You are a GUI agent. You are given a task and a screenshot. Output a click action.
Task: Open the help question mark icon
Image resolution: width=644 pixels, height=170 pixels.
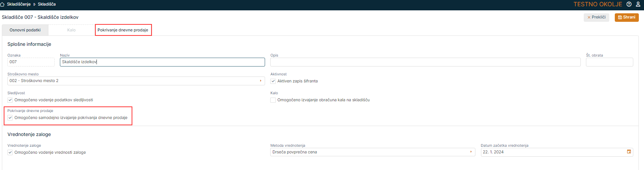click(629, 4)
